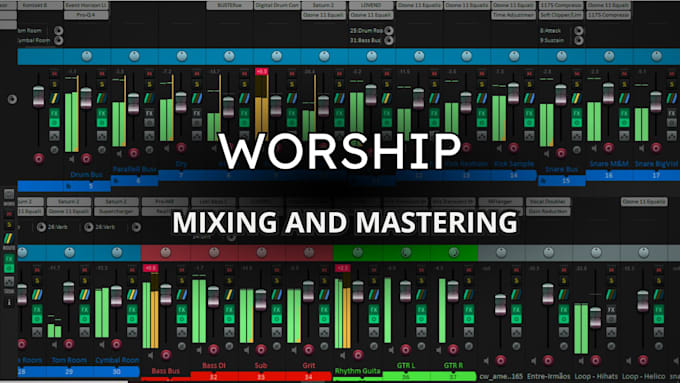Image resolution: width=680 pixels, height=383 pixels.
Task: Click the Bass Bus pan knob
Action: click(166, 252)
